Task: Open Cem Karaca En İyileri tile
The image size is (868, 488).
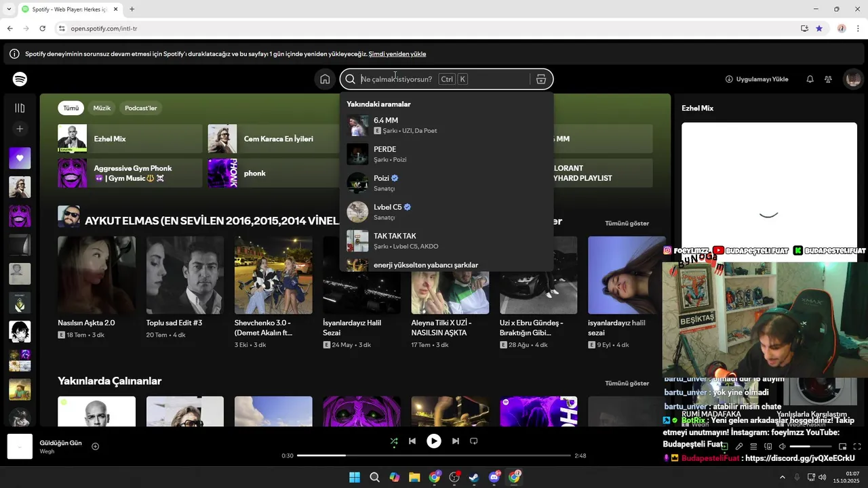Action: [273, 138]
